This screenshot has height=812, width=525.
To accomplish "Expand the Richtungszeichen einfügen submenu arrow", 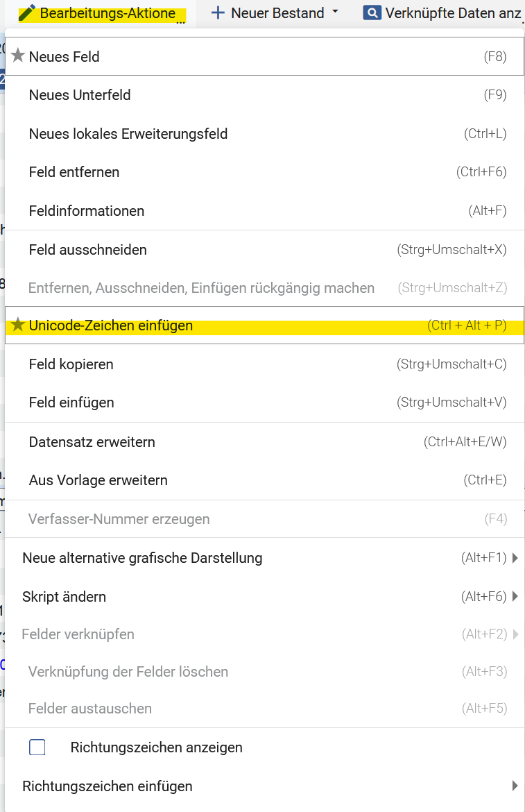I will click(515, 786).
